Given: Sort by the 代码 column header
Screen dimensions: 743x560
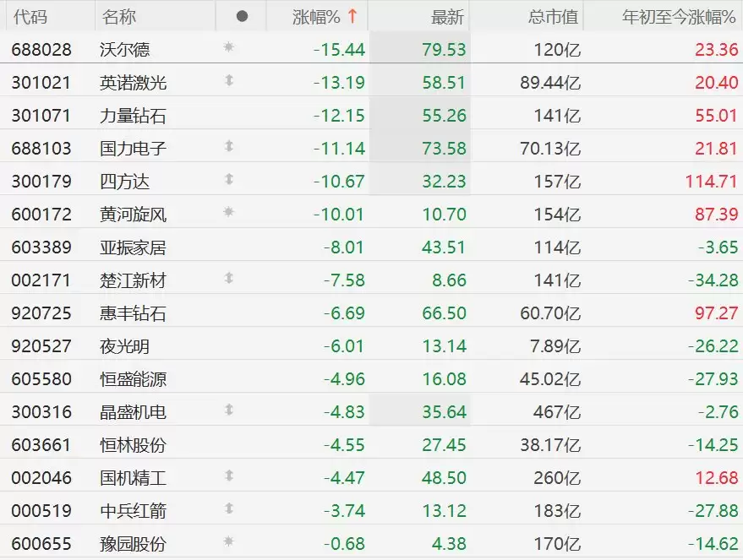Looking at the screenshot, I should coord(30,17).
